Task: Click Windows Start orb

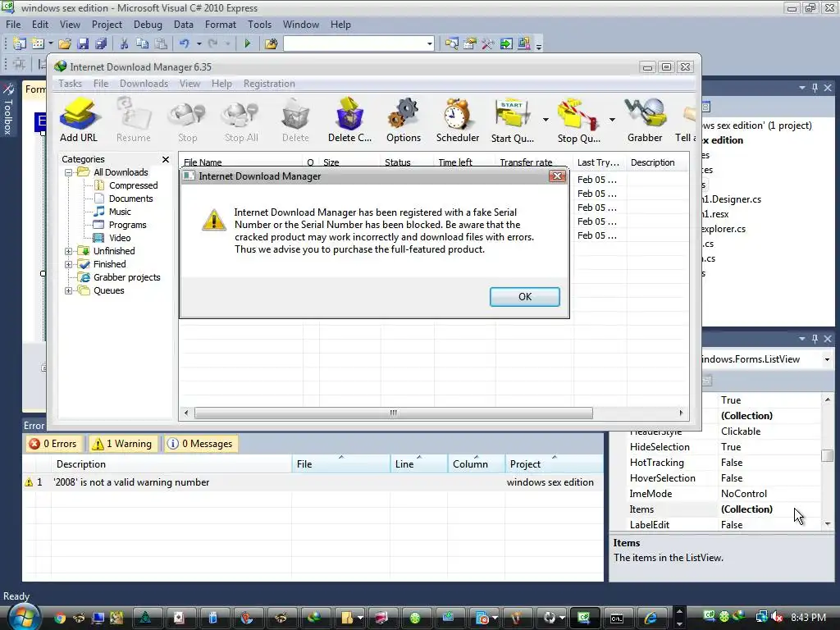Action: coord(23,617)
